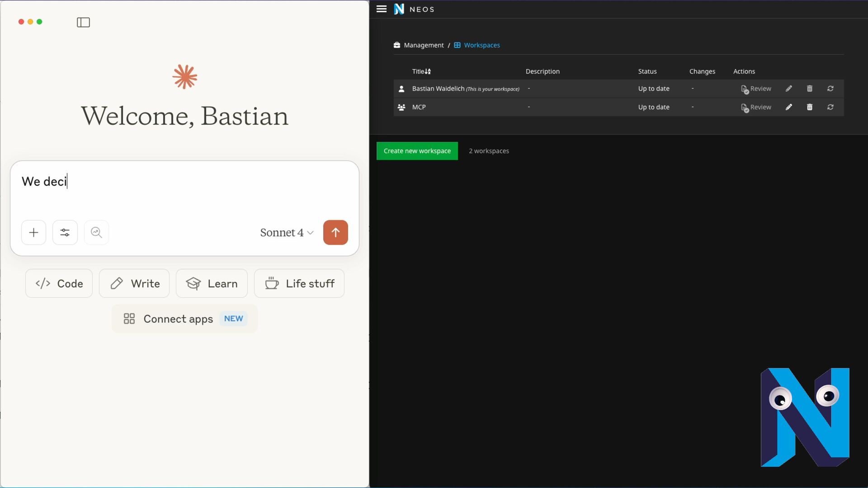
Task: Click the Management briefcase icon
Action: pyautogui.click(x=396, y=45)
